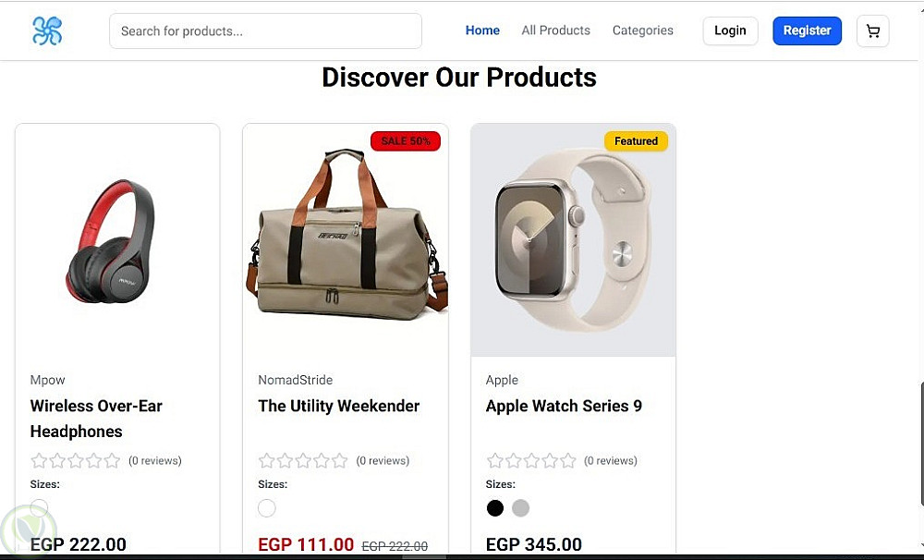Select the black color option for Apple Watch
This screenshot has height=560, width=924.
click(495, 508)
